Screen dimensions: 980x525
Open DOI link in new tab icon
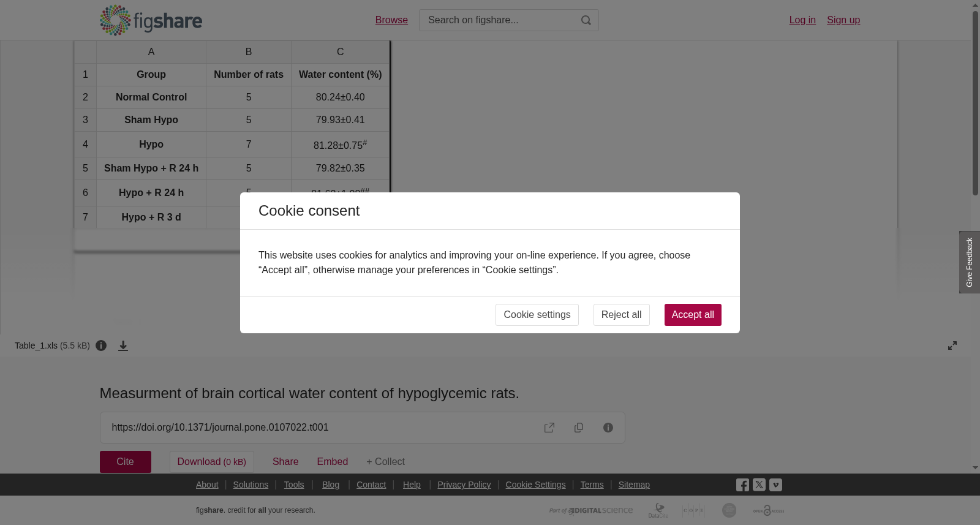[x=549, y=428]
